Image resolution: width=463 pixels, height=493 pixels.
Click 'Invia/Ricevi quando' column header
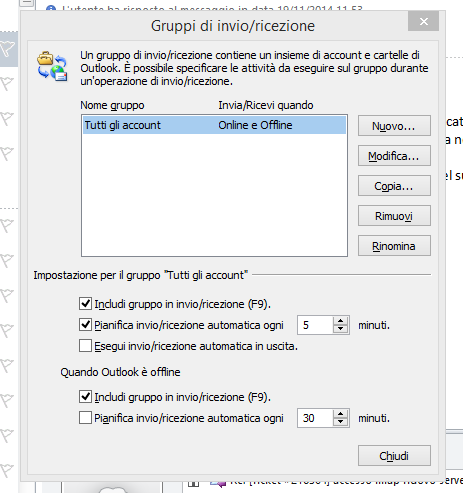[x=266, y=105]
